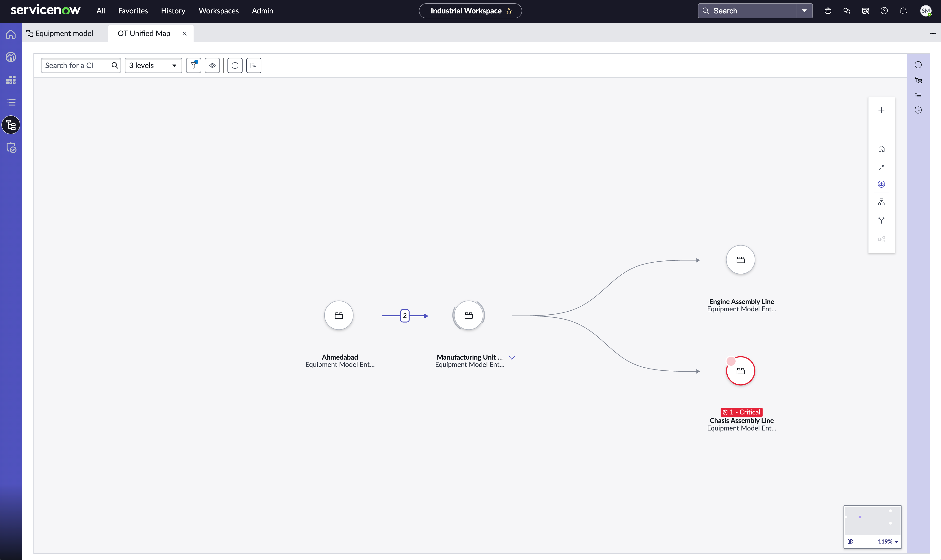Viewport: 941px width, 560px height.
Task: Open the history clock icon in right panel
Action: (918, 110)
